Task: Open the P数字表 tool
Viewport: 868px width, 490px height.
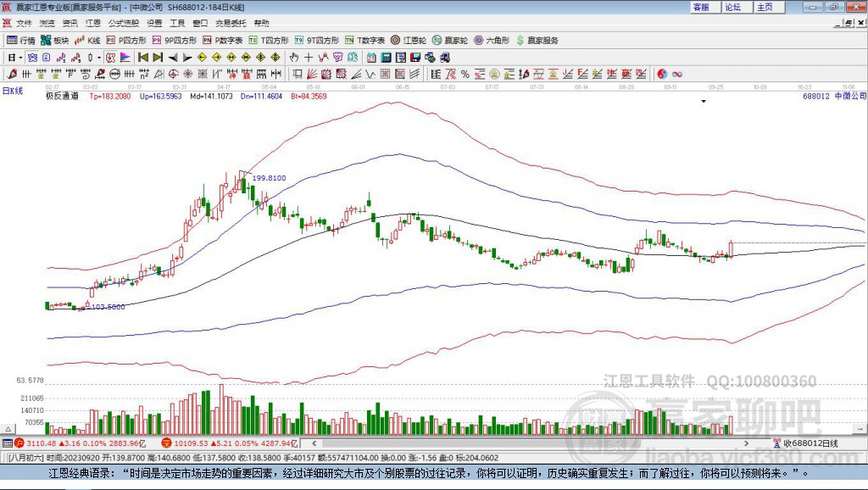Action: [x=223, y=41]
